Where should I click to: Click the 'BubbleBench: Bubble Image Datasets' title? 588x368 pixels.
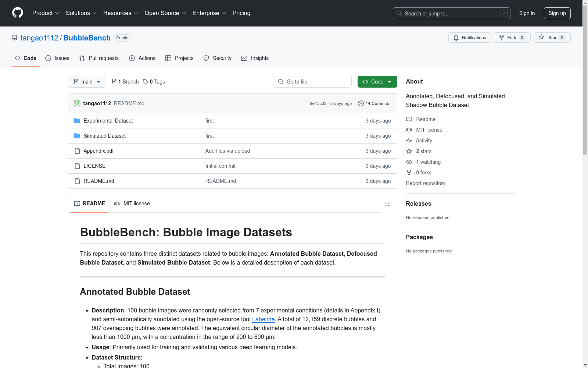point(186,232)
